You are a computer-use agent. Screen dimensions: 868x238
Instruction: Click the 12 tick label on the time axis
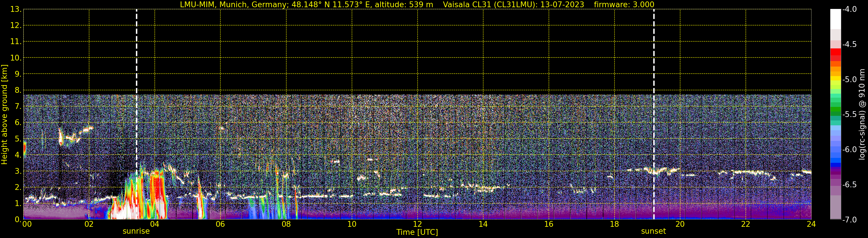click(417, 224)
